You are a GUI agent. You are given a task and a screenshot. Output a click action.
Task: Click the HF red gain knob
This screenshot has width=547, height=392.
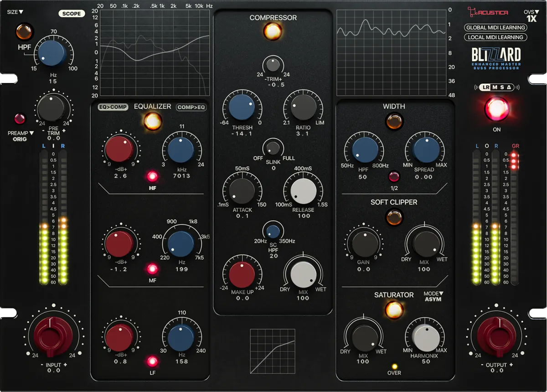point(120,149)
